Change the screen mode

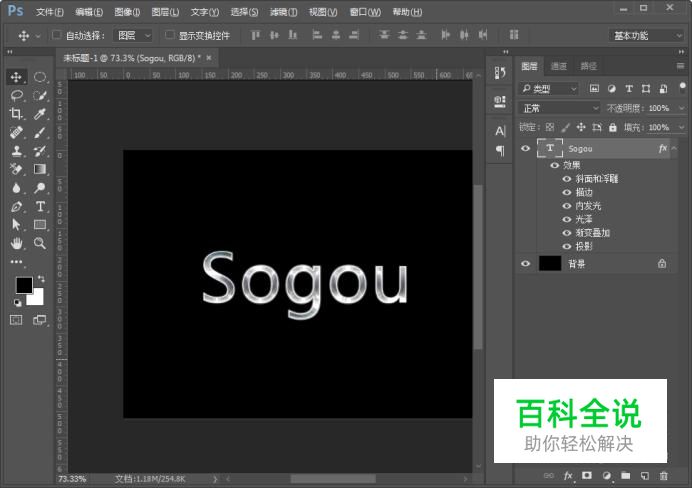(40, 320)
